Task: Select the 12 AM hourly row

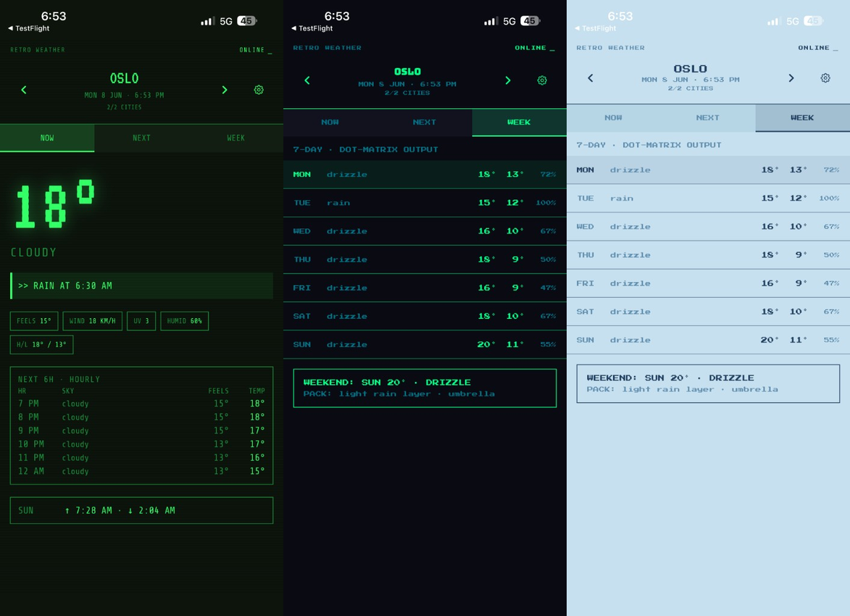Action: (x=141, y=471)
